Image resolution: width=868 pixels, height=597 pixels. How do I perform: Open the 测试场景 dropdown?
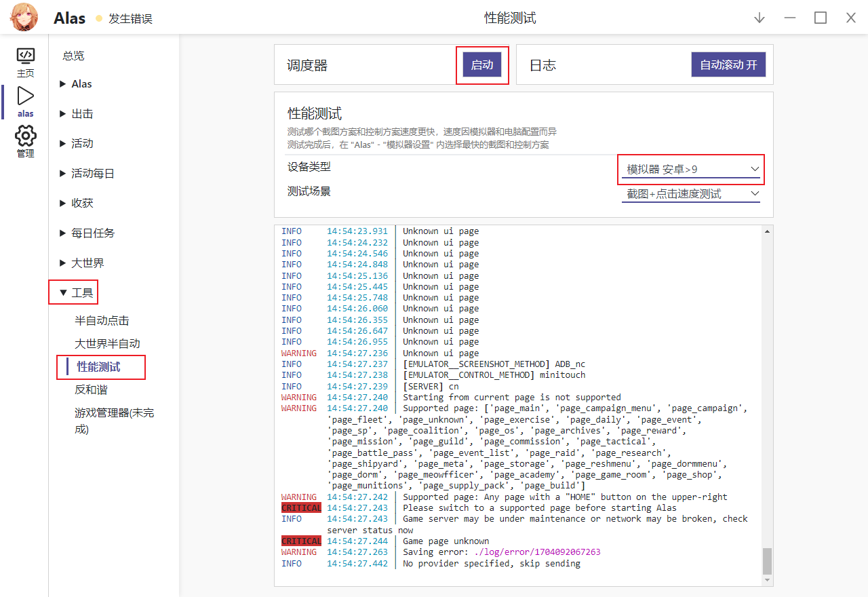pyautogui.click(x=691, y=194)
